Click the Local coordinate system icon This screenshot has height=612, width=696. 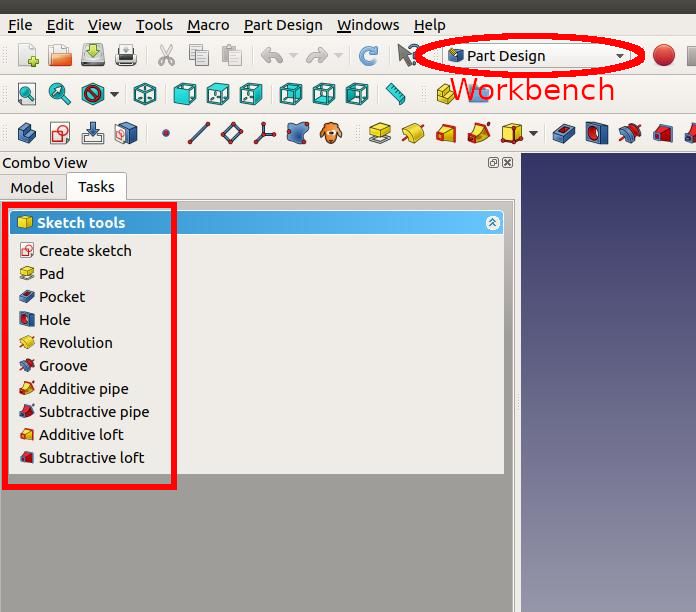click(265, 133)
